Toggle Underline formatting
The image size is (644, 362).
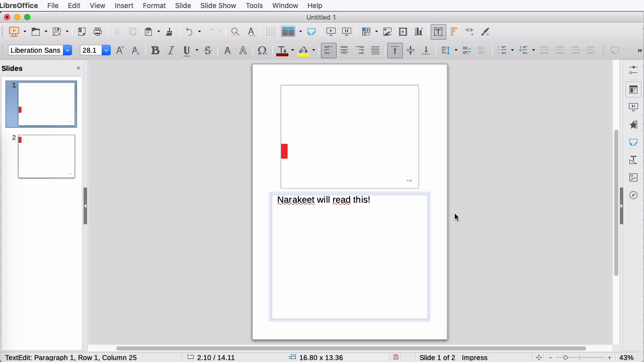pyautogui.click(x=187, y=50)
